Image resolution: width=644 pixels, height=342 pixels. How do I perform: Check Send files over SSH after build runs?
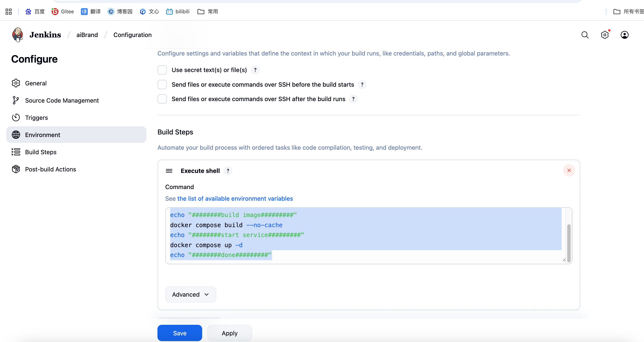coord(162,99)
